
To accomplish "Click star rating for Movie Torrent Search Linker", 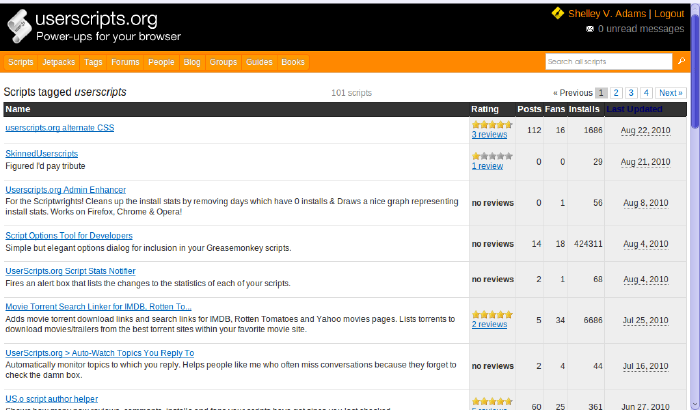I will pyautogui.click(x=492, y=314).
